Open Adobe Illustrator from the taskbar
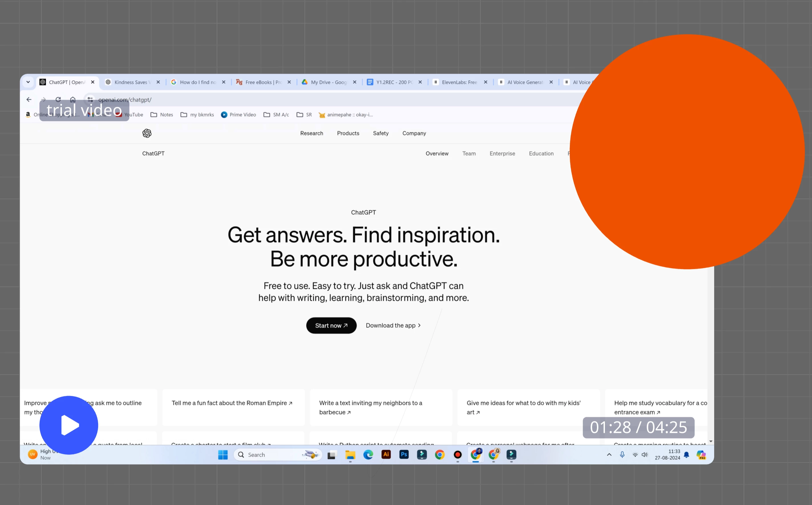This screenshot has height=505, width=812. click(x=386, y=455)
